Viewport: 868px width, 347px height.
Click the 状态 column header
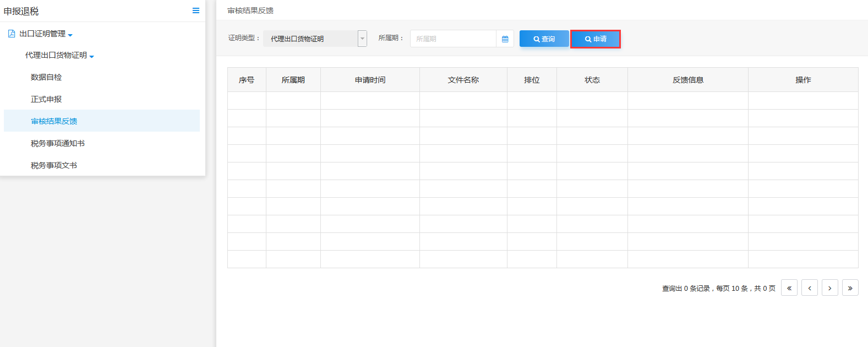[592, 80]
